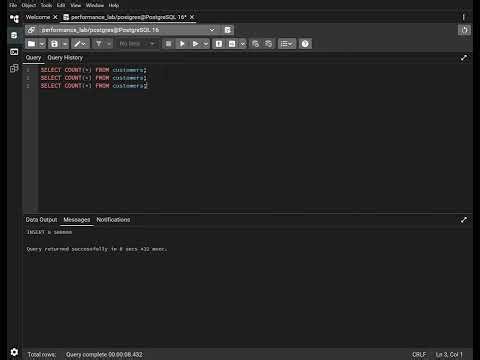
Task: Open the Object Explorer sidebar icon
Action: [14, 19]
